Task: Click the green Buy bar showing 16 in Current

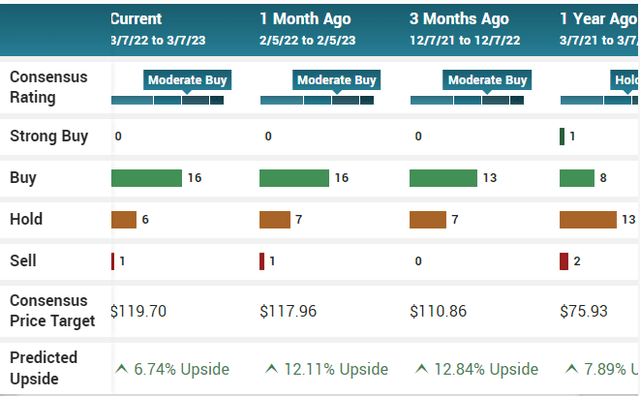Action: (x=147, y=178)
